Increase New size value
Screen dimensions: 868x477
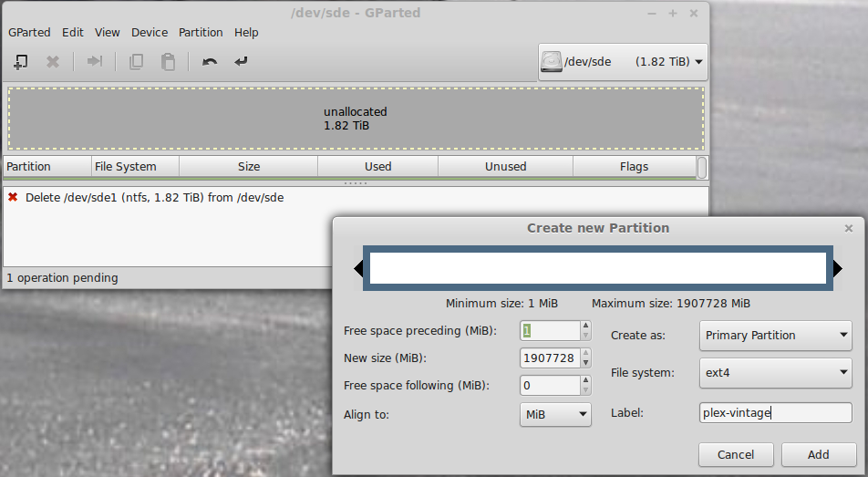pos(585,353)
